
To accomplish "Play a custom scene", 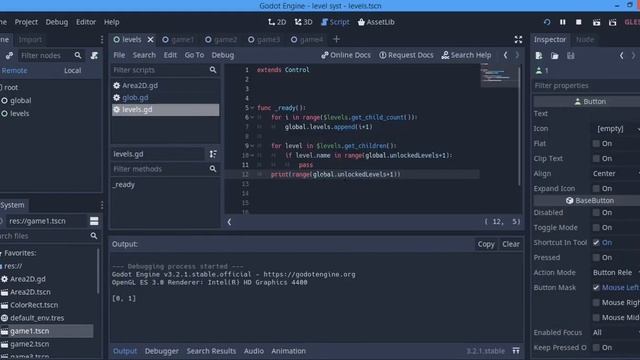I will (613, 22).
